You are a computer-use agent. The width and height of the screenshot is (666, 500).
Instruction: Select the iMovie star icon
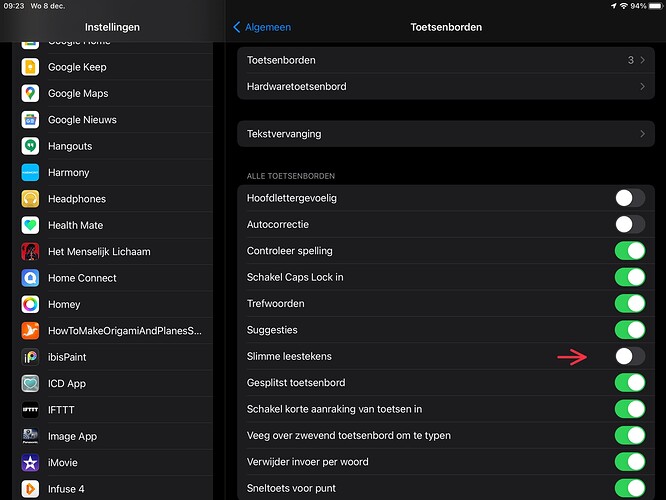(x=30, y=463)
